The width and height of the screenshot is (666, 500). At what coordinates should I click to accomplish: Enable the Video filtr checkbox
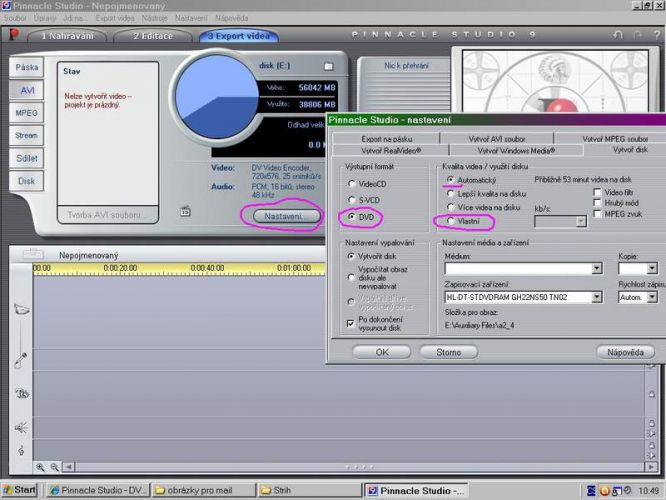point(597,192)
